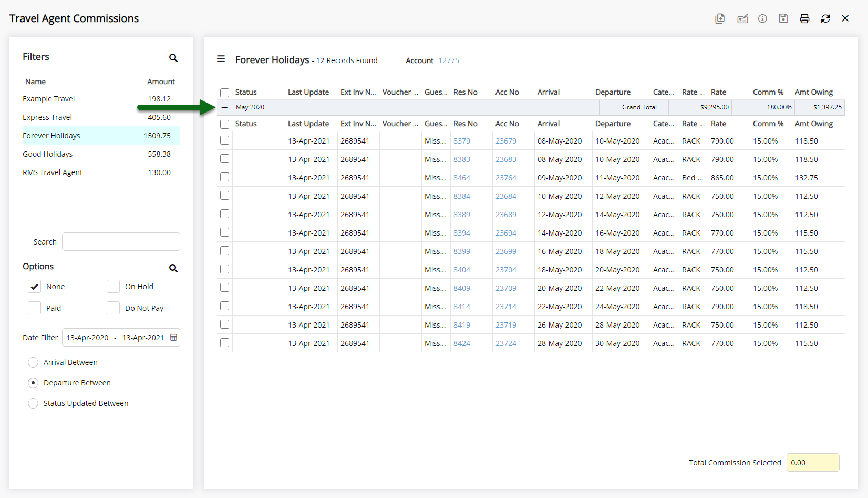
Task: Open account number 23679 link
Action: tap(506, 141)
